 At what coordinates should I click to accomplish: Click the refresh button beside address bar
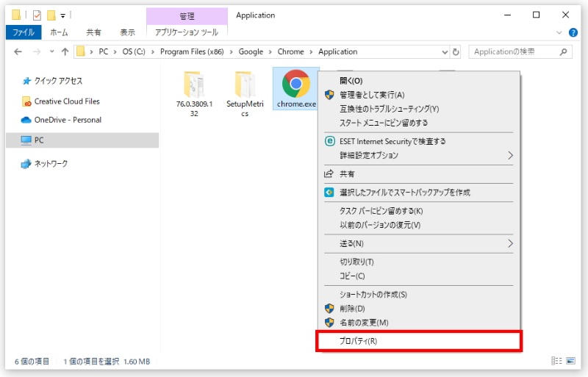456,52
